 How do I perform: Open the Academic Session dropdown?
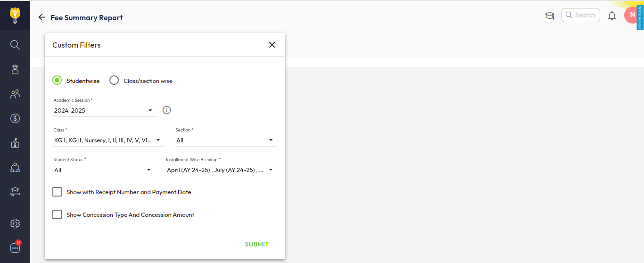point(104,111)
